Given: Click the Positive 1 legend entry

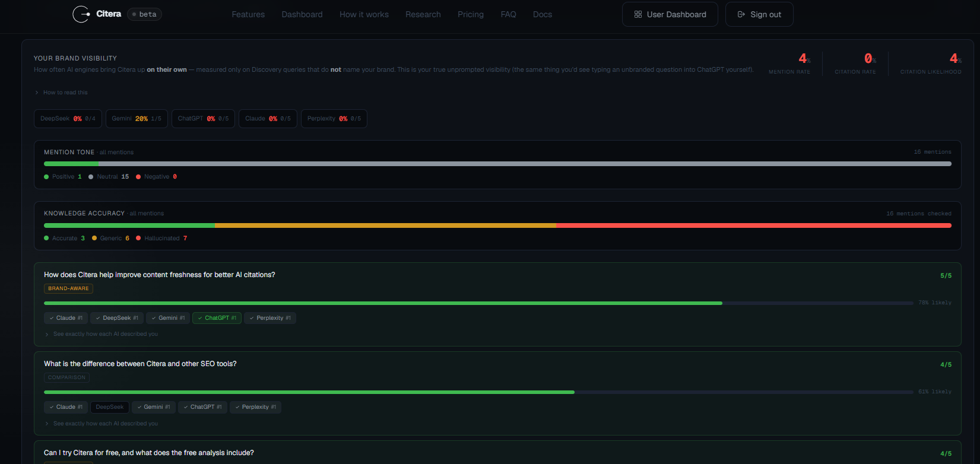Looking at the screenshot, I should coord(63,177).
